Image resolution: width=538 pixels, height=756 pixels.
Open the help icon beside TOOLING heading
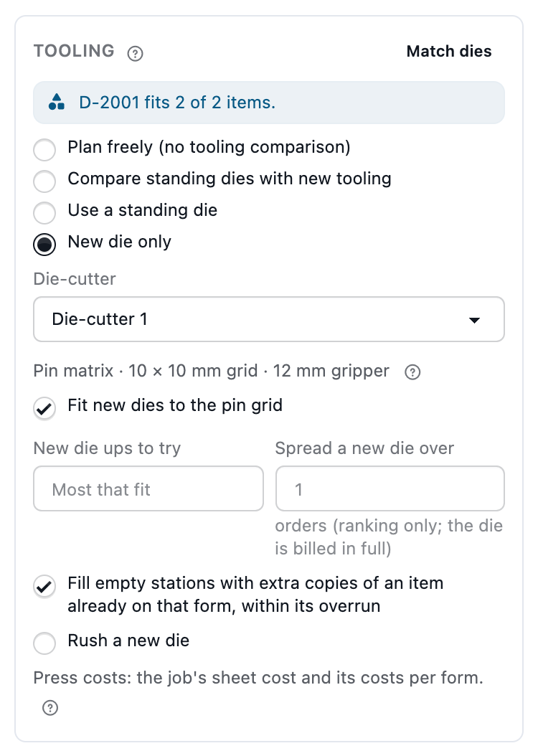(x=135, y=53)
